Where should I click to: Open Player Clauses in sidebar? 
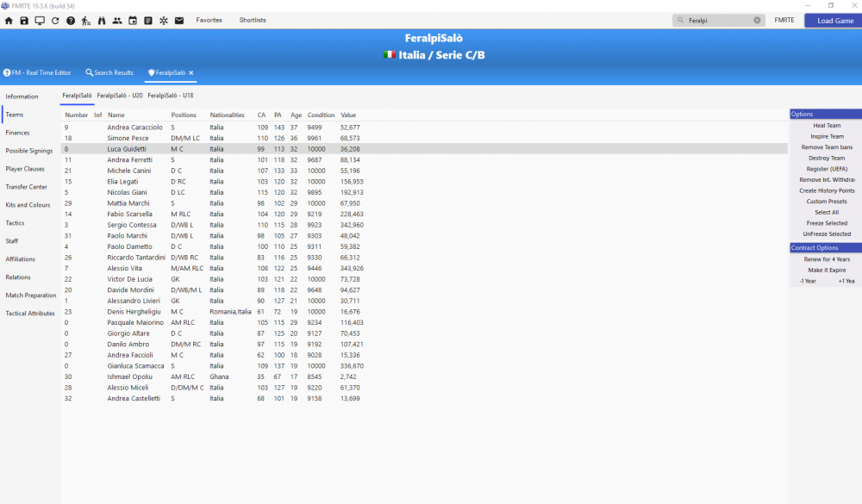click(x=25, y=169)
